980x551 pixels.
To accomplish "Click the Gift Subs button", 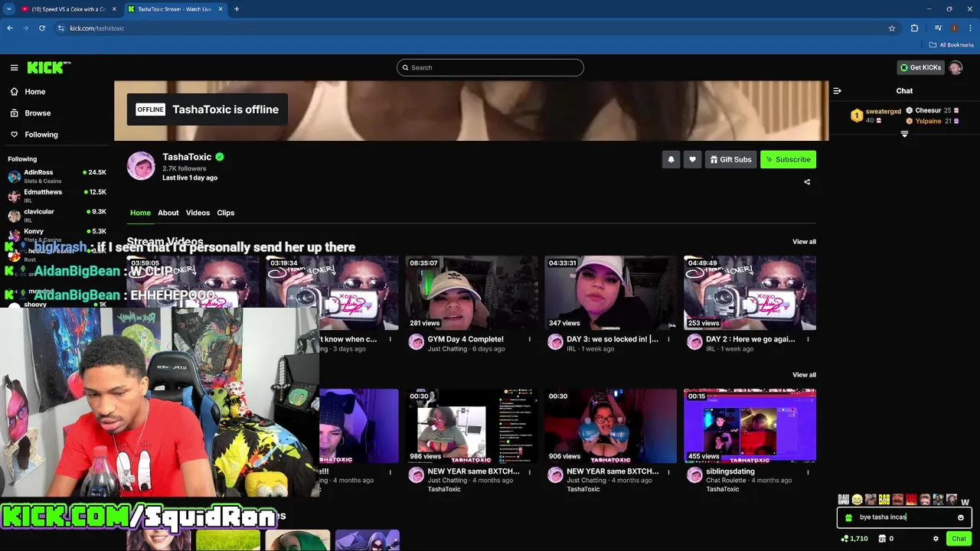I will (x=730, y=159).
